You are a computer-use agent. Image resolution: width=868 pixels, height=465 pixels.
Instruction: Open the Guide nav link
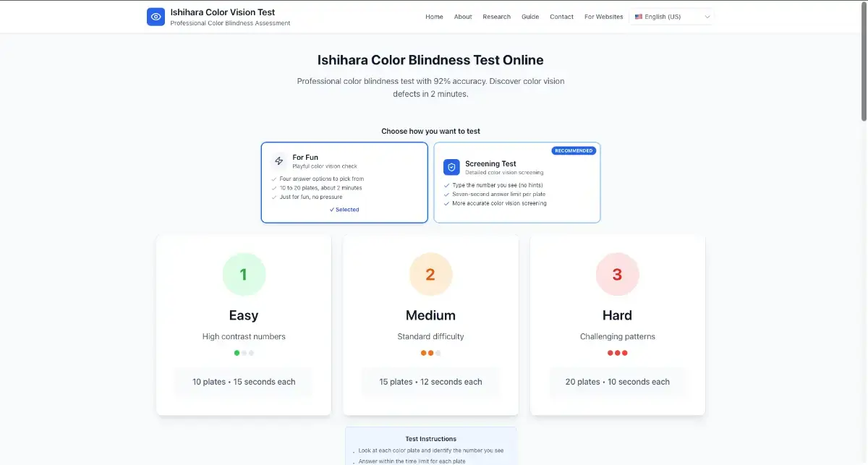tap(530, 17)
